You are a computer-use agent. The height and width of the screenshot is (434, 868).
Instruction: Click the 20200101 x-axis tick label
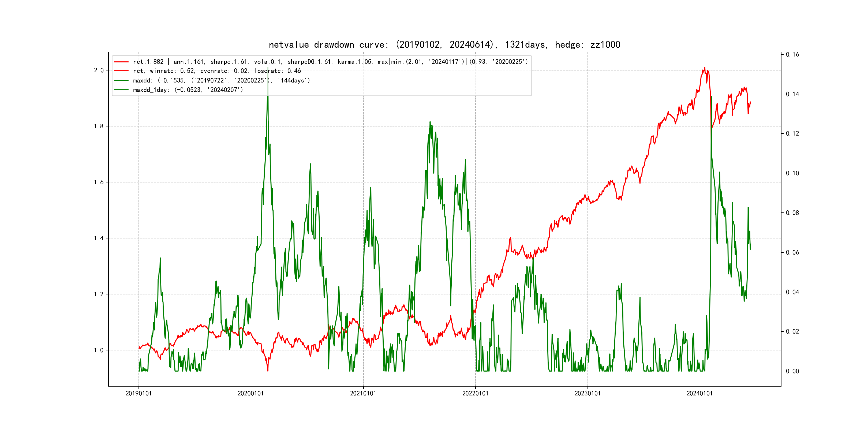tap(251, 394)
